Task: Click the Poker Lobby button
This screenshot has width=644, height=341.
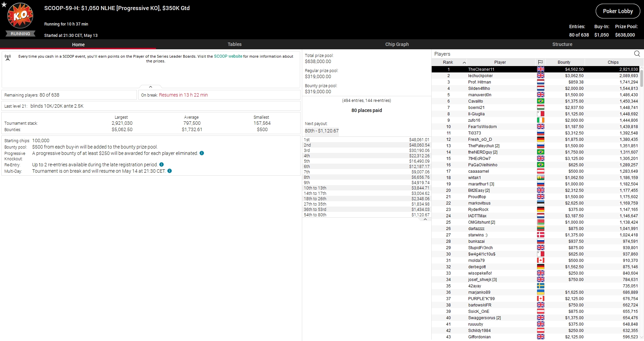Action: click(x=618, y=11)
